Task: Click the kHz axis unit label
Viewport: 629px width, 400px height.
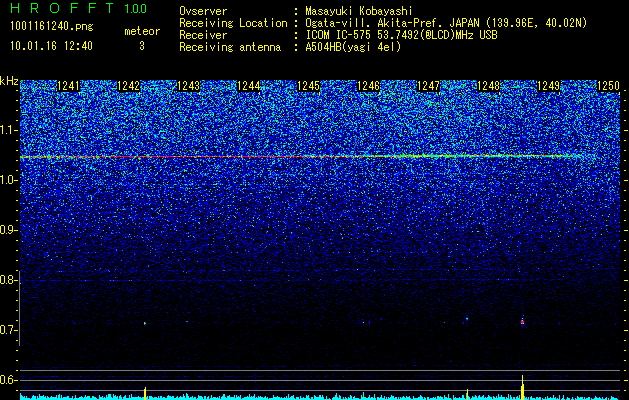Action: [x=9, y=81]
